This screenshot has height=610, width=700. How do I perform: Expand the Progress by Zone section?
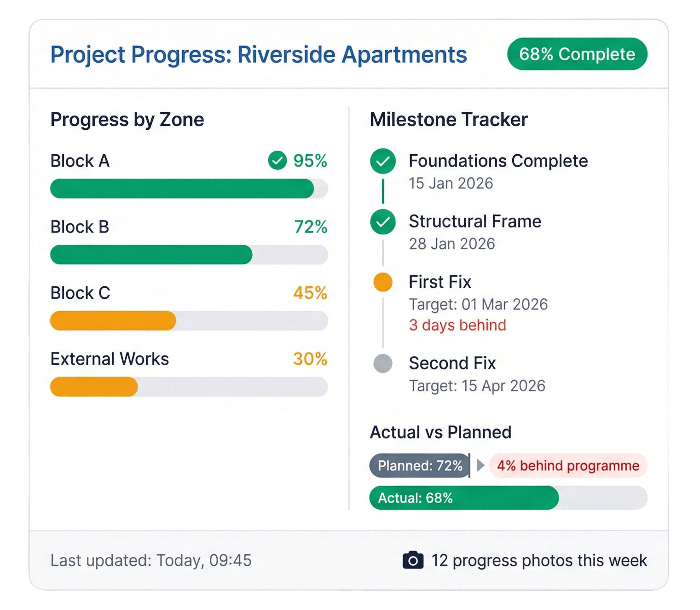click(x=127, y=119)
